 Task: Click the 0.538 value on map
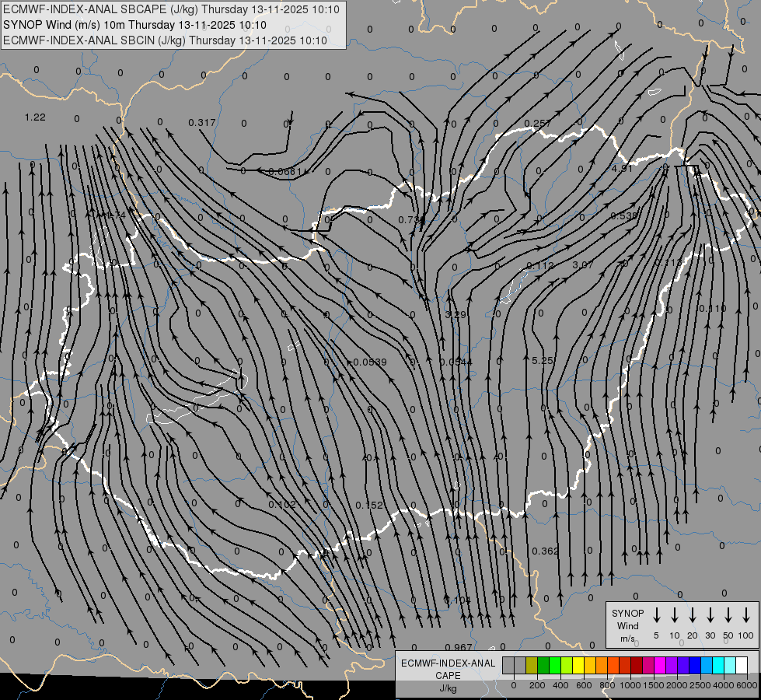(x=623, y=215)
